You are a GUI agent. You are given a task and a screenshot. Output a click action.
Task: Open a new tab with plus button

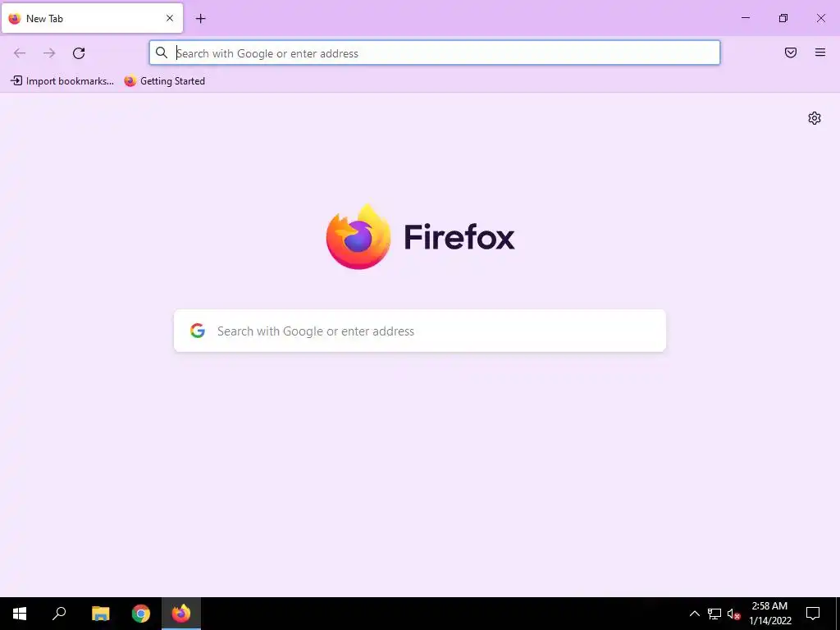200,19
